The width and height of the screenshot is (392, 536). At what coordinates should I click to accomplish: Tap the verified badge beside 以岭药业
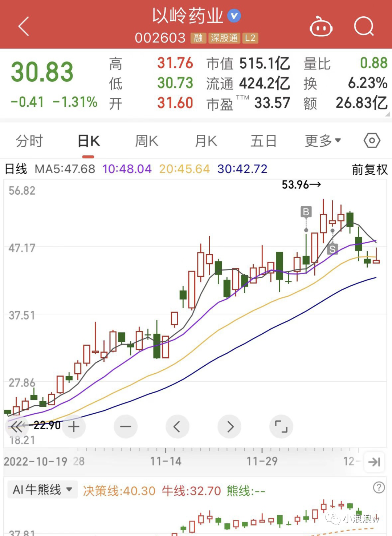234,16
